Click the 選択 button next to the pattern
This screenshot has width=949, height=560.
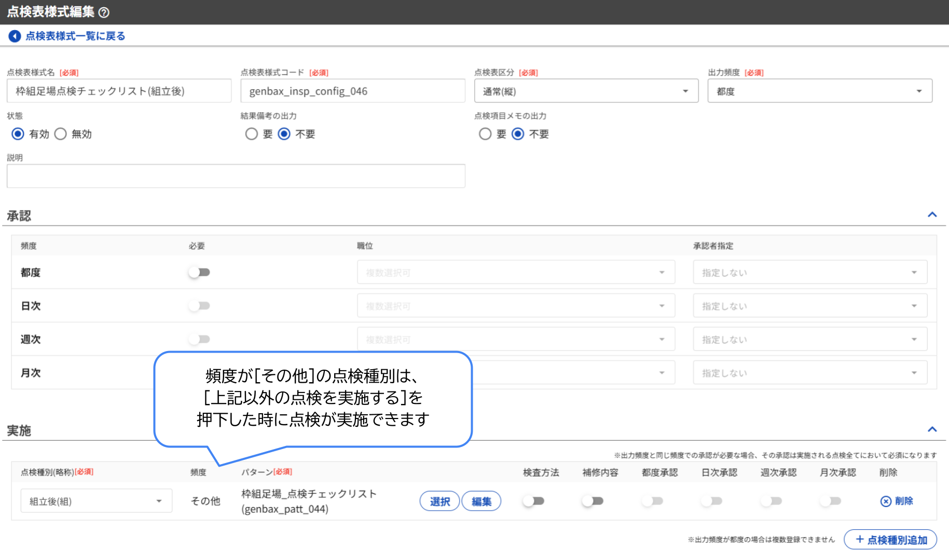(439, 501)
